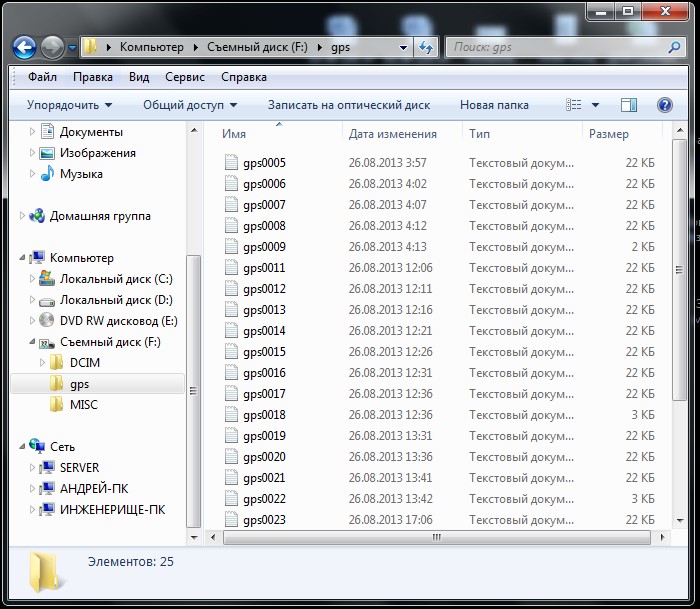The image size is (700, 609).
Task: Click the DVD RW дисковод (E:) icon
Action: (x=46, y=321)
